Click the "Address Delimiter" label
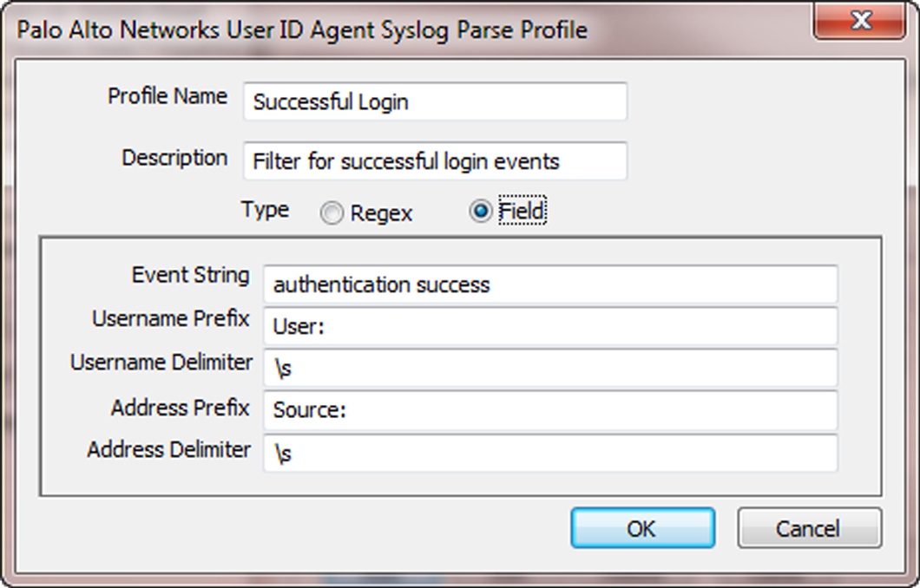This screenshot has height=588, width=920. point(168,449)
